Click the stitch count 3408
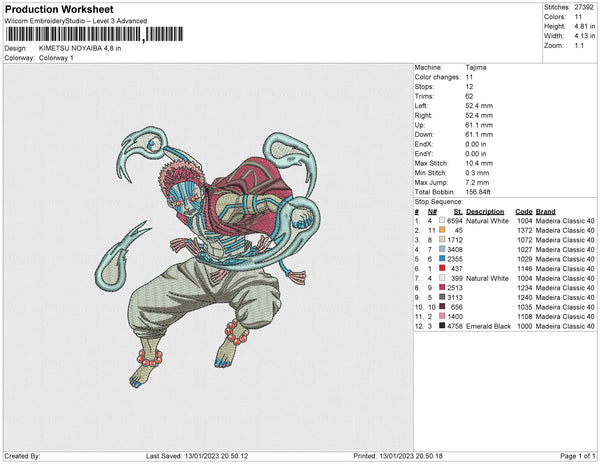This screenshot has width=600, height=464. (455, 250)
